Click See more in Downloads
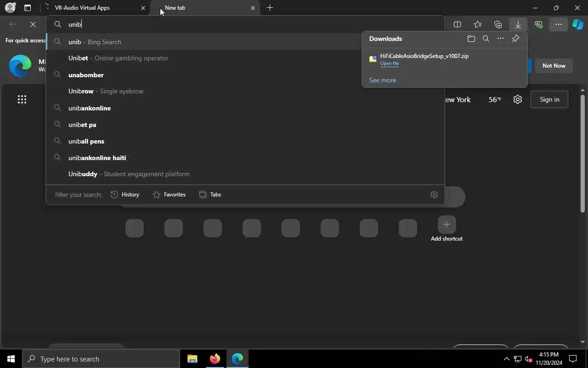This screenshot has height=368, width=588. click(x=383, y=80)
